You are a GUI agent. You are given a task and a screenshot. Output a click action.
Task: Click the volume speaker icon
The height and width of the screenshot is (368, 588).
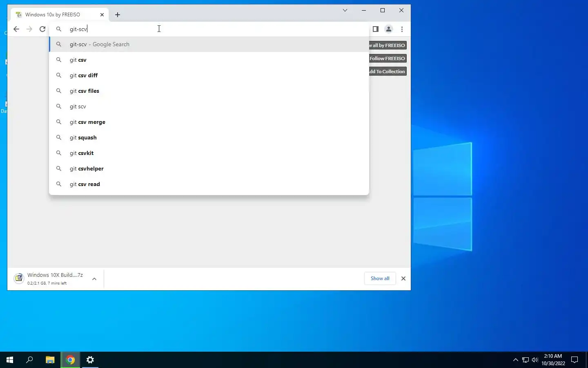(x=535, y=360)
